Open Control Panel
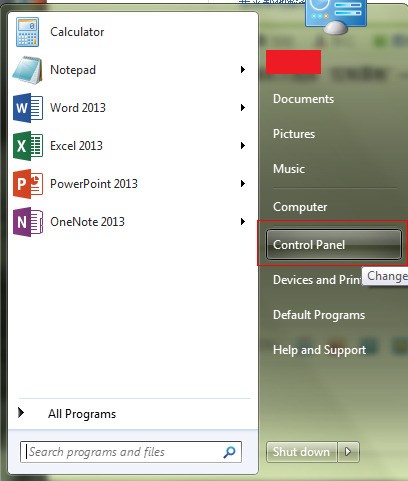The width and height of the screenshot is (408, 481). coord(333,245)
